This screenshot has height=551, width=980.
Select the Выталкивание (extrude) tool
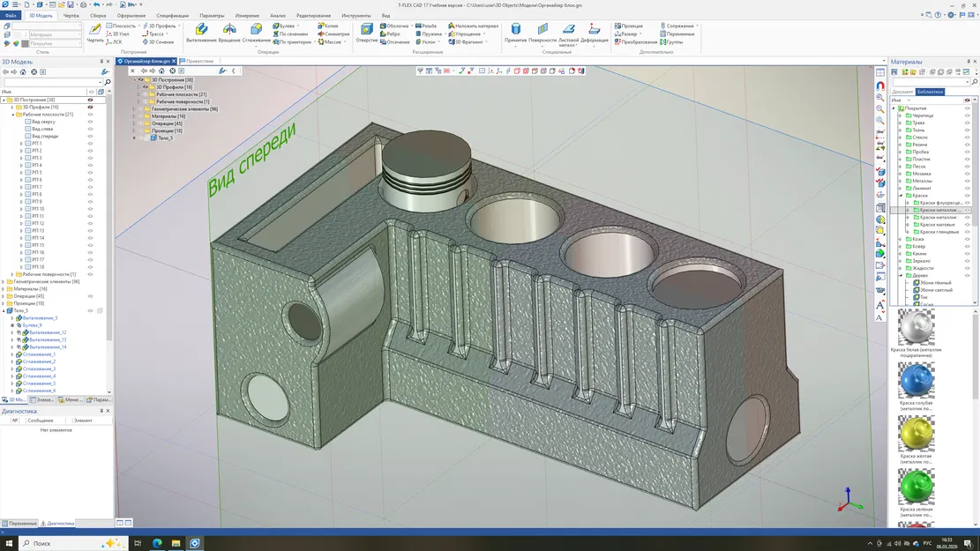(x=203, y=29)
